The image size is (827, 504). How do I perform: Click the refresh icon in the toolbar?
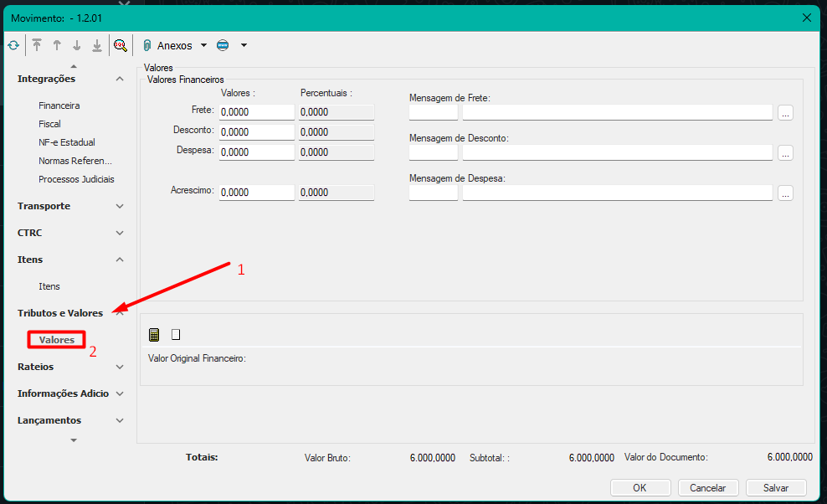[13, 45]
